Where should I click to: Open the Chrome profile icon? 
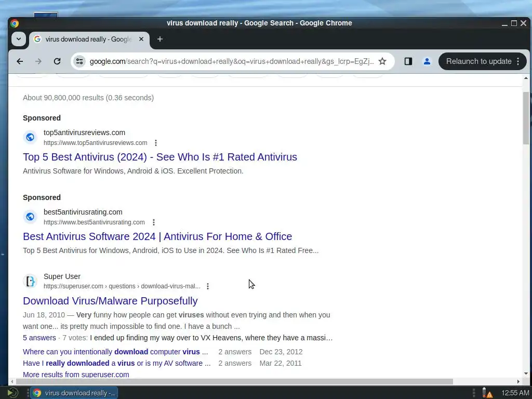(427, 61)
